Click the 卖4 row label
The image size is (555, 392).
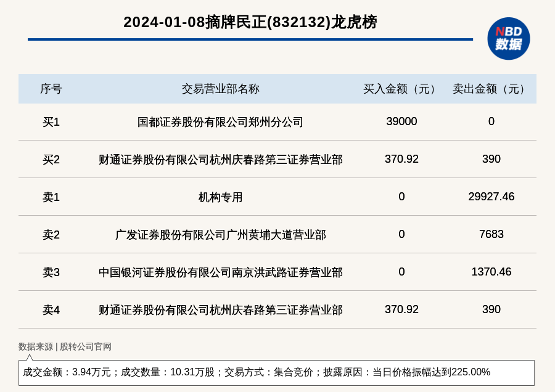click(51, 309)
